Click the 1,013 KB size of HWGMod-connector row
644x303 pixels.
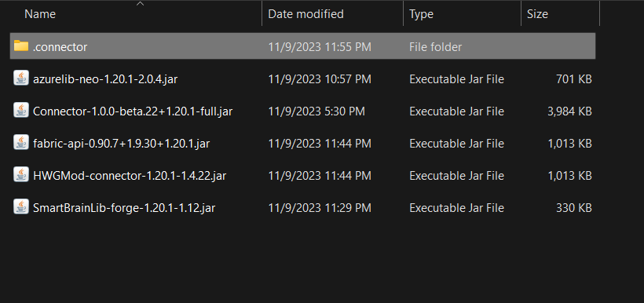[x=569, y=176]
